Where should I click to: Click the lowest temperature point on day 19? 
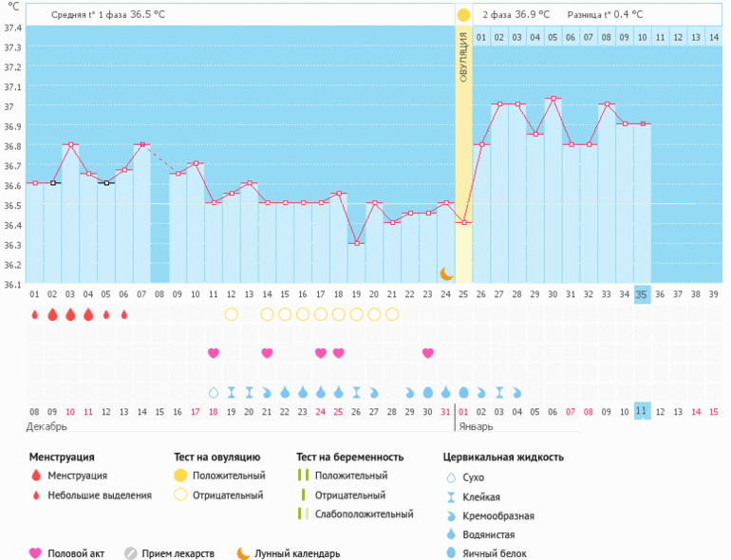356,243
